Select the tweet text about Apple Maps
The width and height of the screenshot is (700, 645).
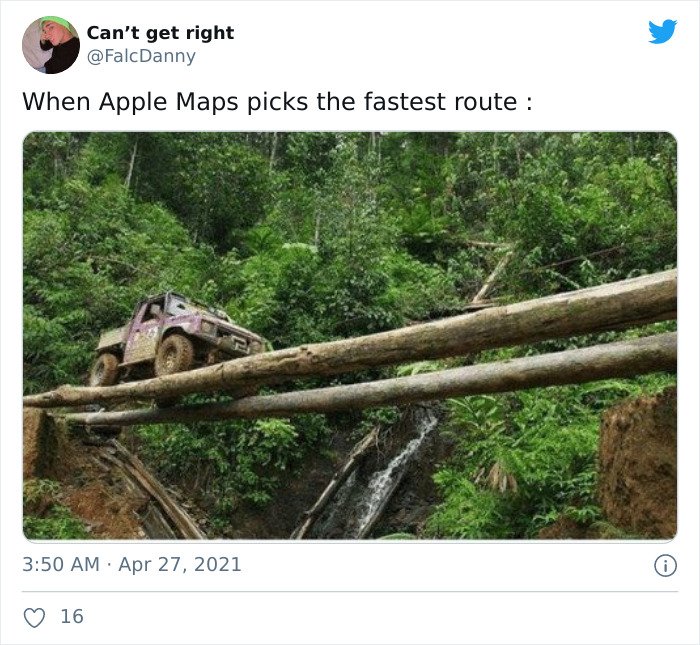[277, 102]
